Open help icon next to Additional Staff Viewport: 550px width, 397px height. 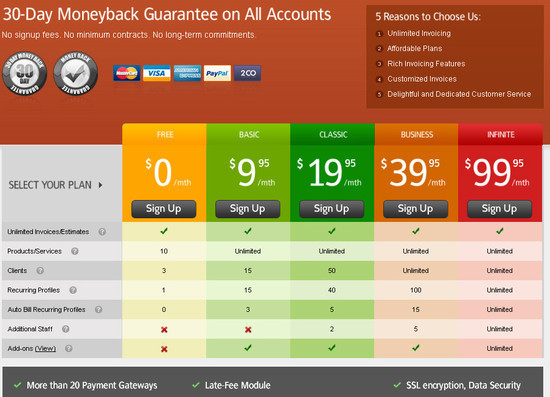[66, 329]
